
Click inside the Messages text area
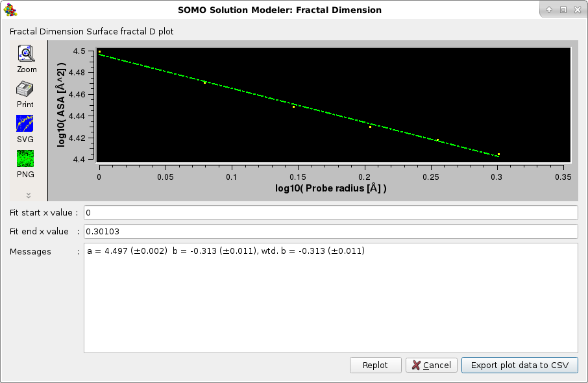(330, 299)
